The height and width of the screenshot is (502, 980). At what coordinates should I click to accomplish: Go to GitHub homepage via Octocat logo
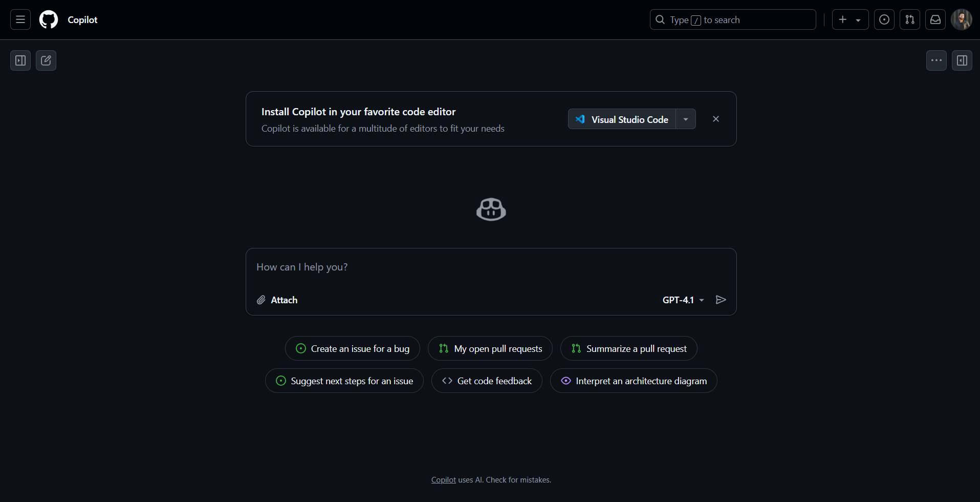pyautogui.click(x=49, y=19)
